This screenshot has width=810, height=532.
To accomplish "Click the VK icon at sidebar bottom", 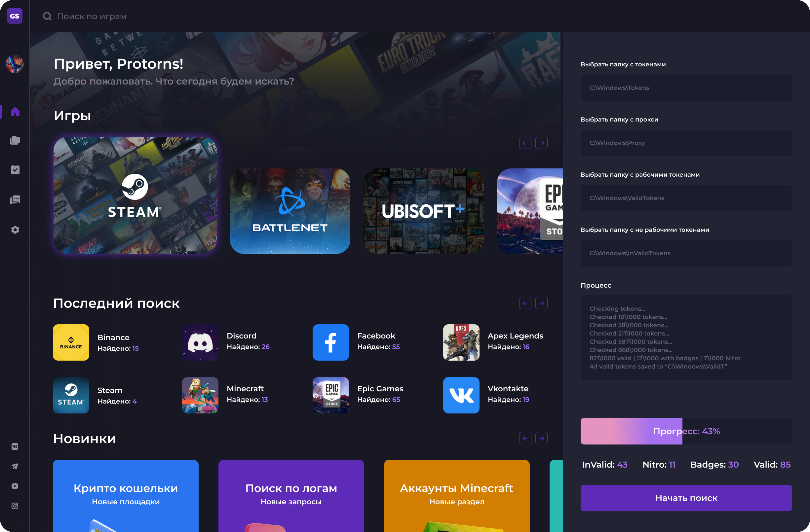I will (15, 446).
